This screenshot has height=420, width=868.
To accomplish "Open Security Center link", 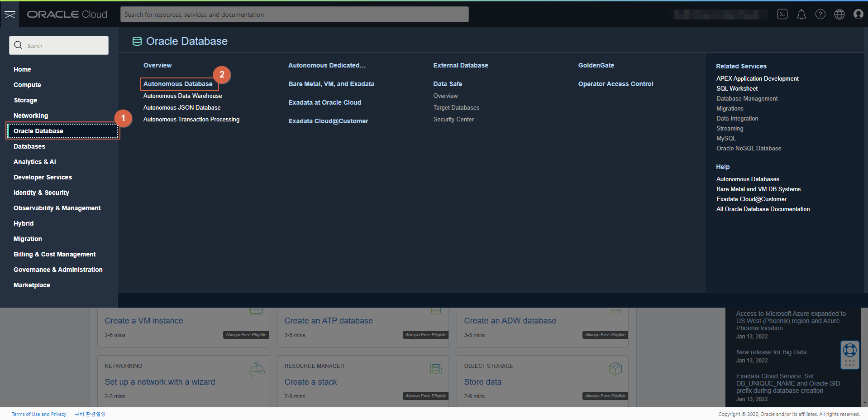I will (453, 119).
